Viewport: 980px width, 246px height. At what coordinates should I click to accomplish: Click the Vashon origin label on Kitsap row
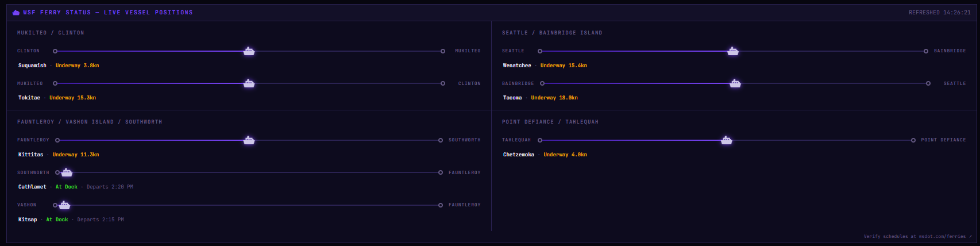(x=26, y=205)
